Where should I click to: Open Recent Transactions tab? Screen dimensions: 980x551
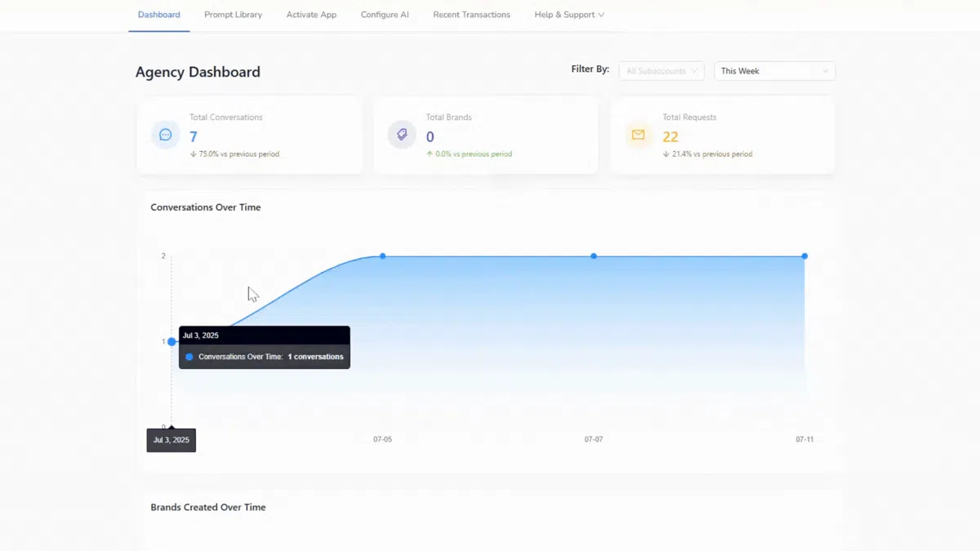click(x=471, y=15)
